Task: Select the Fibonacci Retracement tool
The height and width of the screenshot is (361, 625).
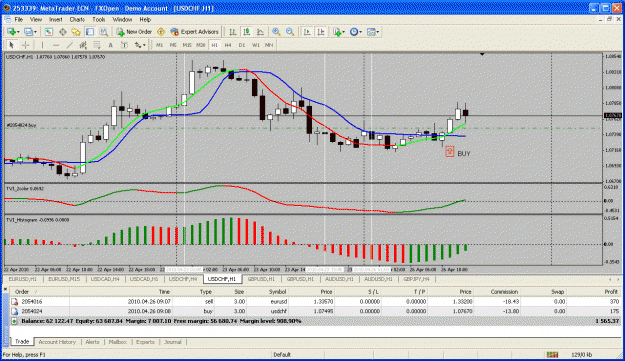Action: (x=96, y=45)
